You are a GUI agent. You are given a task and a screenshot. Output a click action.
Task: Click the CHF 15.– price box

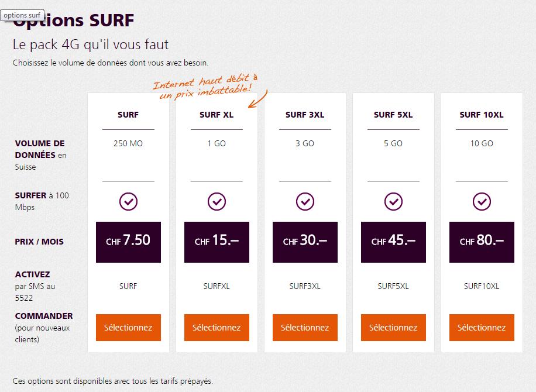click(x=217, y=242)
